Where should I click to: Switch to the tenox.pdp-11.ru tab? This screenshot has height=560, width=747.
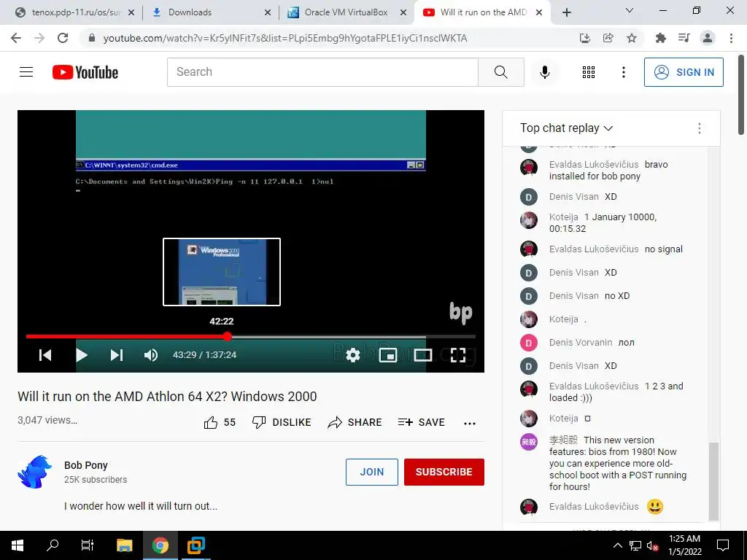click(x=75, y=12)
